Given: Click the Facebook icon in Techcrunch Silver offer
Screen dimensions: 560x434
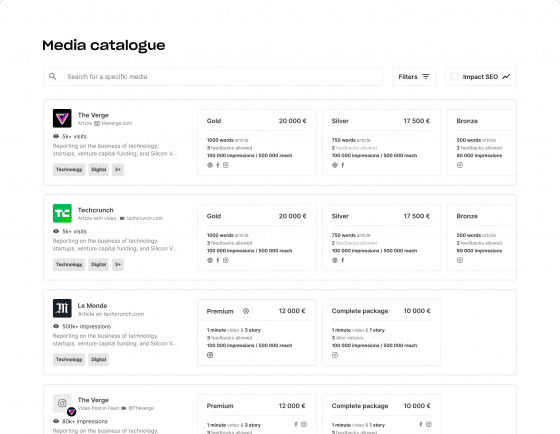Looking at the screenshot, I should point(342,260).
